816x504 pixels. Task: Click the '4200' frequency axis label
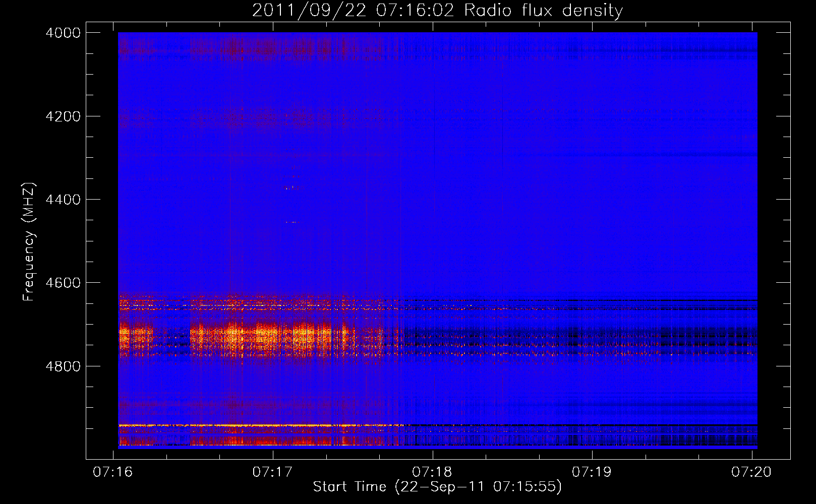(63, 116)
